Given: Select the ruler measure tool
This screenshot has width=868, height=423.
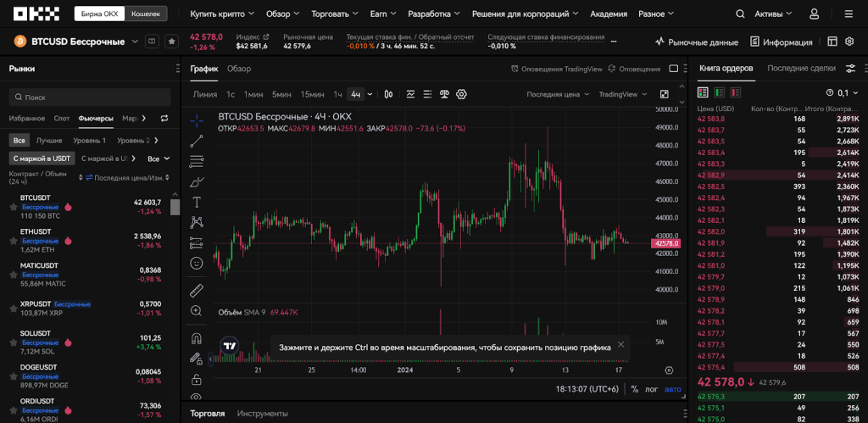Looking at the screenshot, I should [x=197, y=290].
